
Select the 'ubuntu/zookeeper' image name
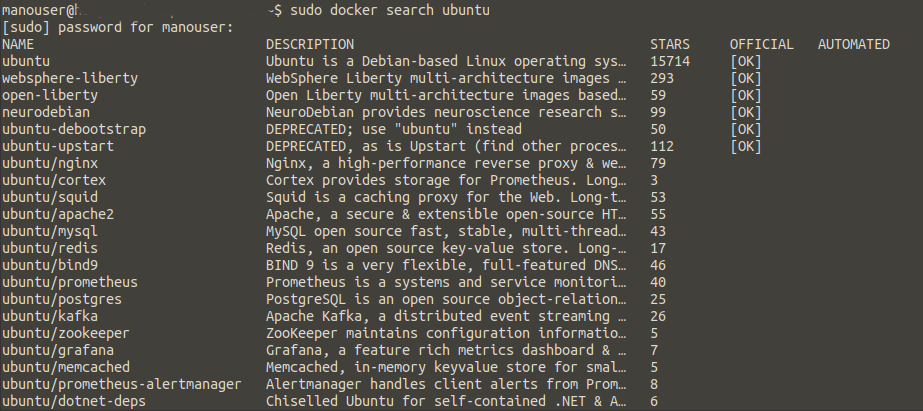(x=65, y=334)
